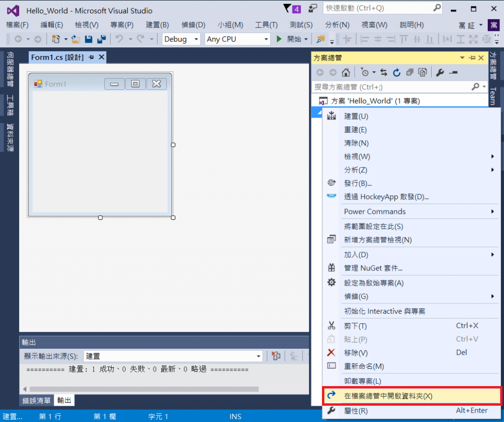Save the current file with the floppy icon
The height and width of the screenshot is (422, 504).
coord(89,39)
